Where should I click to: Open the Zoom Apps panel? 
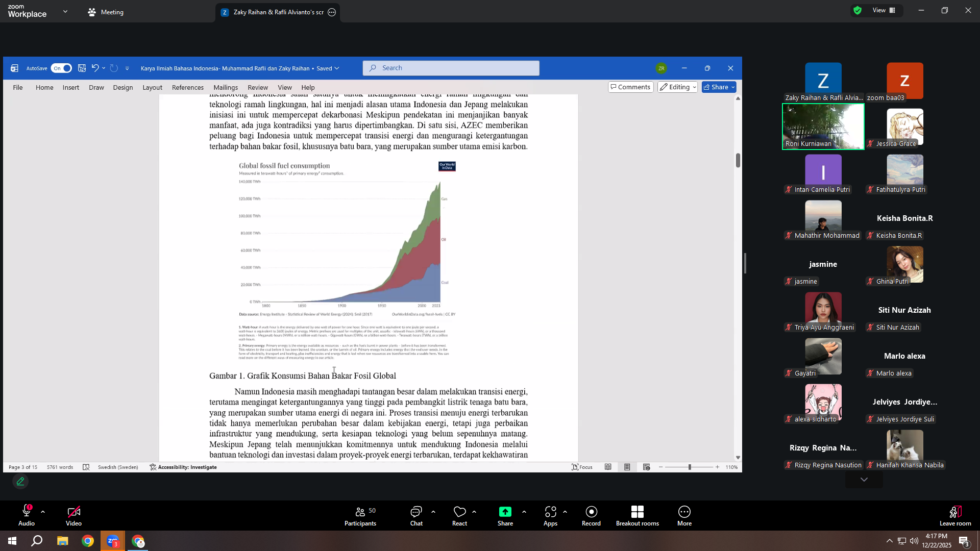point(550,516)
